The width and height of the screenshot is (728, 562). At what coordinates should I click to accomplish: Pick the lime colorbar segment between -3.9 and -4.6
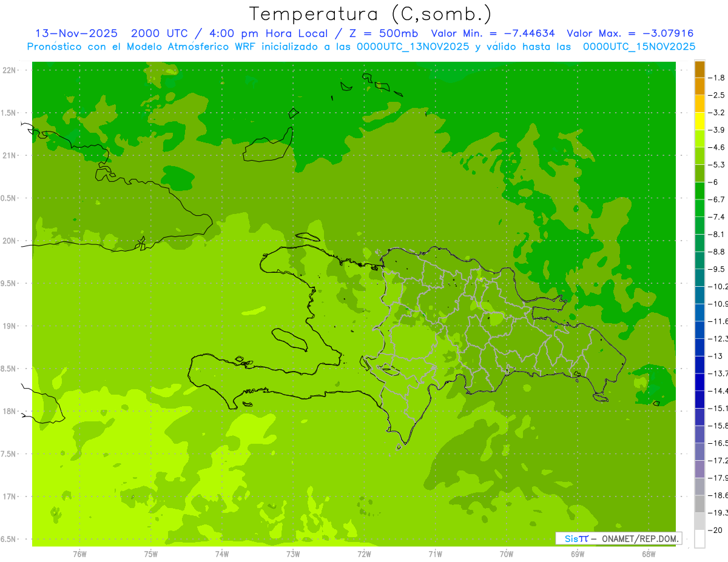pyautogui.click(x=700, y=138)
